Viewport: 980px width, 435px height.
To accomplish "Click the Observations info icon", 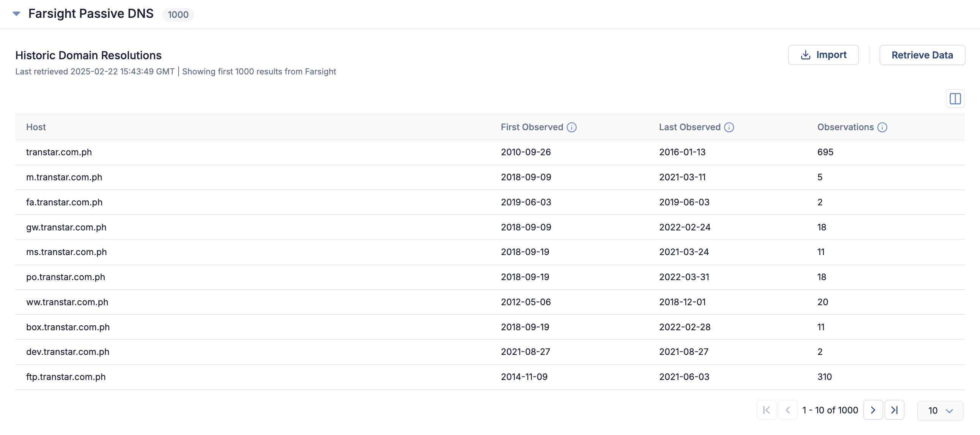I will click(x=882, y=127).
